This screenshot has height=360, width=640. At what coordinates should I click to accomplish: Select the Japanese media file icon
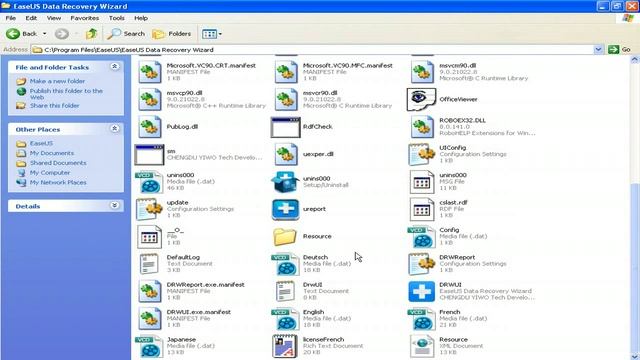click(x=149, y=346)
